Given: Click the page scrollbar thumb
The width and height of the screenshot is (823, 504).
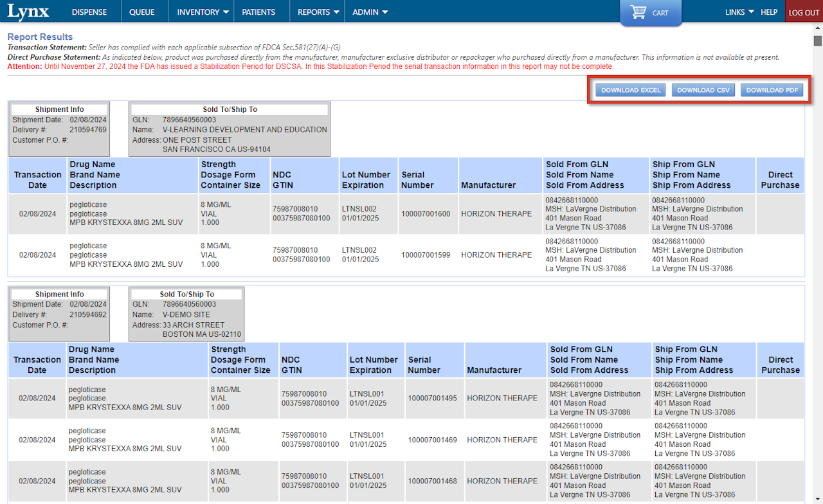Looking at the screenshot, I should (817, 41).
